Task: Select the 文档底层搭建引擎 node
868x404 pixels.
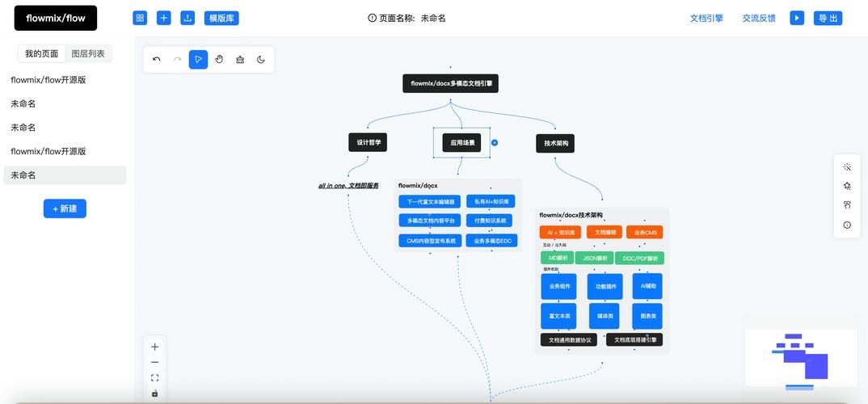Action: [x=634, y=340]
